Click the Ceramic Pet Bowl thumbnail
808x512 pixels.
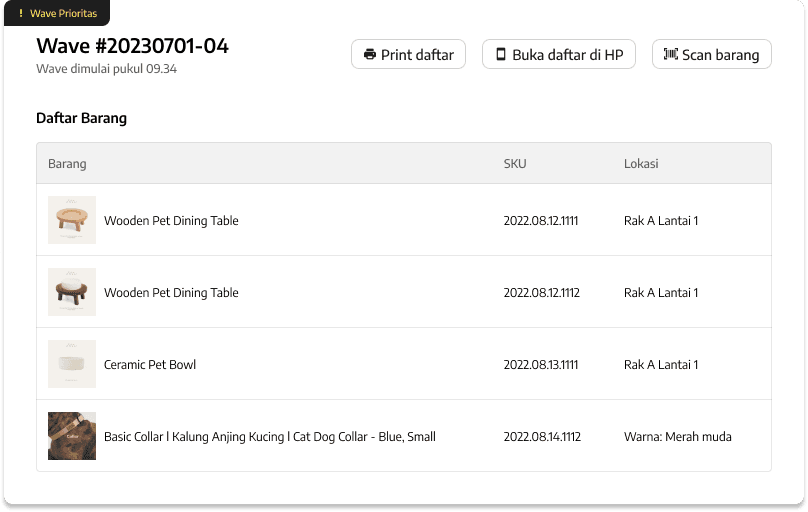(x=72, y=364)
